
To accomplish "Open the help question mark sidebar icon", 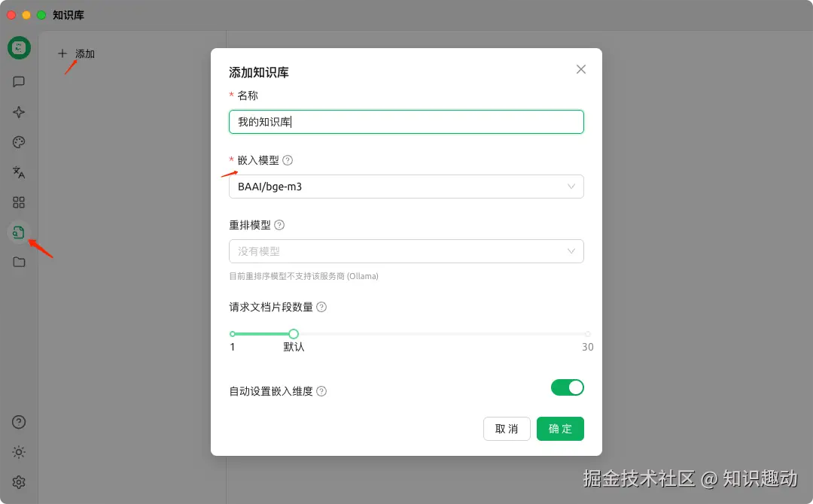I will coord(19,422).
